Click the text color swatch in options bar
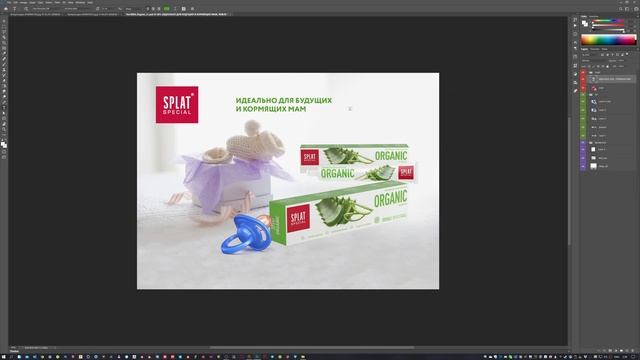The height and width of the screenshot is (360, 640). click(x=167, y=9)
